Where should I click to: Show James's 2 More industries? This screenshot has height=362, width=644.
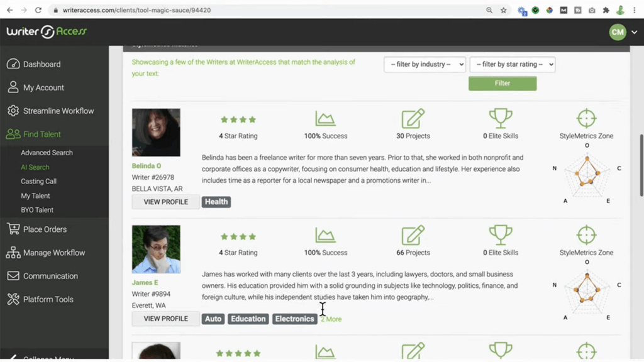pyautogui.click(x=331, y=319)
